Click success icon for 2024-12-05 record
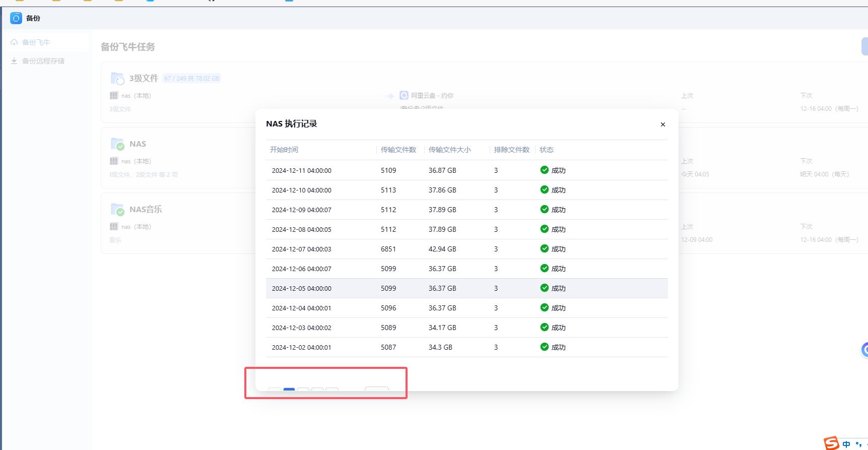The height and width of the screenshot is (450, 868). pos(545,288)
